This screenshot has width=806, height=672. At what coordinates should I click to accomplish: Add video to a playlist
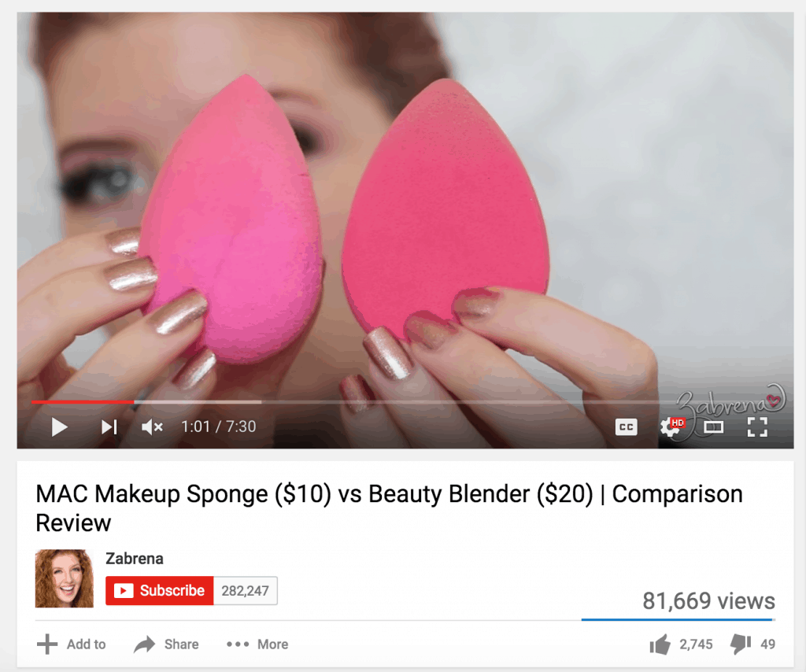[x=72, y=644]
